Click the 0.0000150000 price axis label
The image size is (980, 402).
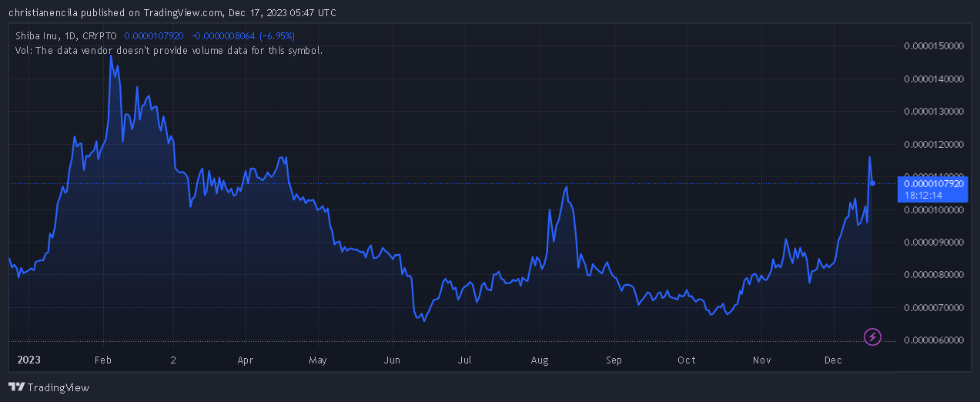pos(933,46)
